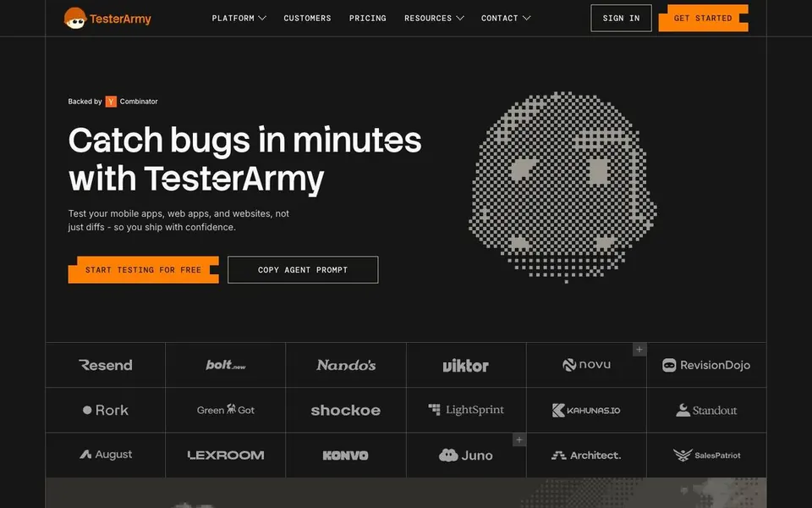This screenshot has width=812, height=508.
Task: Click the Rork customer logo
Action: click(x=106, y=410)
